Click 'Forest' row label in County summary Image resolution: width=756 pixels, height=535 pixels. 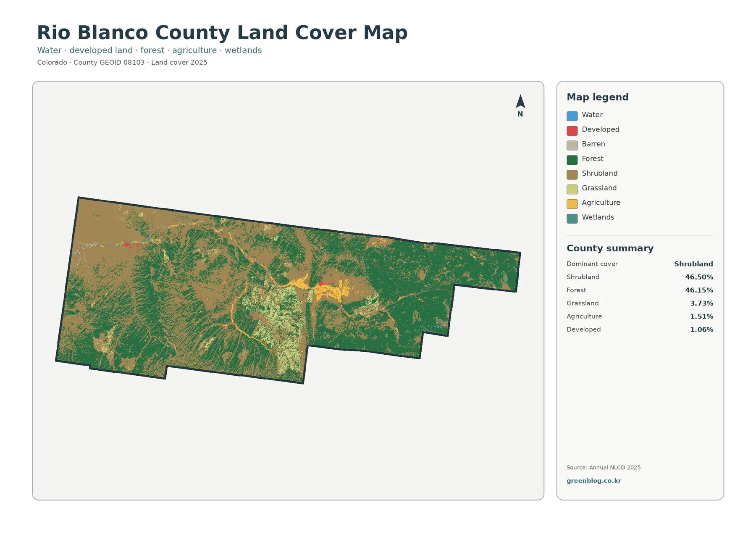576,290
